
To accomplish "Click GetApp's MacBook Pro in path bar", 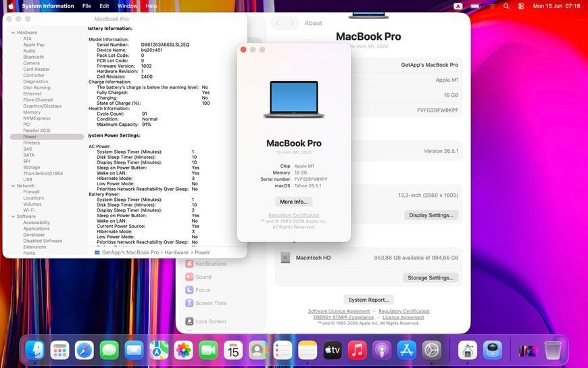I will (130, 253).
